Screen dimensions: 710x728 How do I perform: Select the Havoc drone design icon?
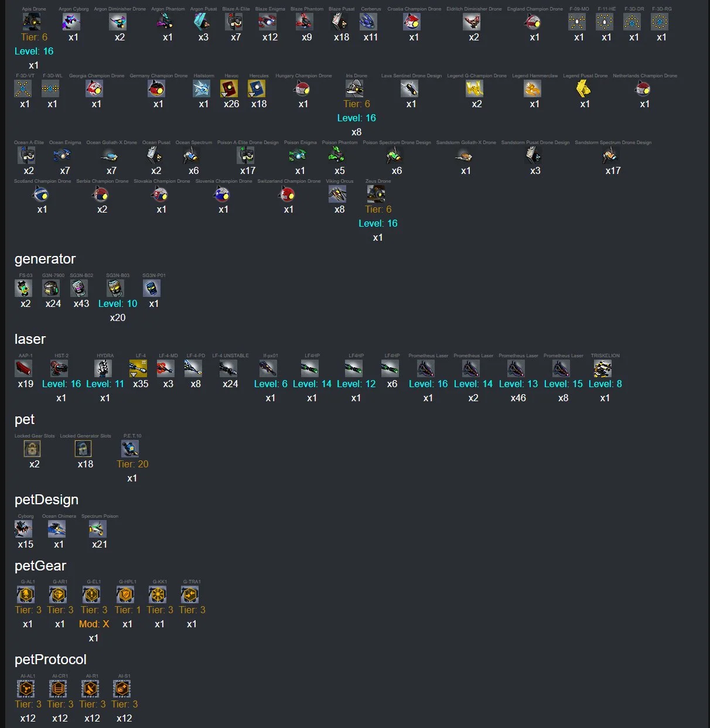230,89
